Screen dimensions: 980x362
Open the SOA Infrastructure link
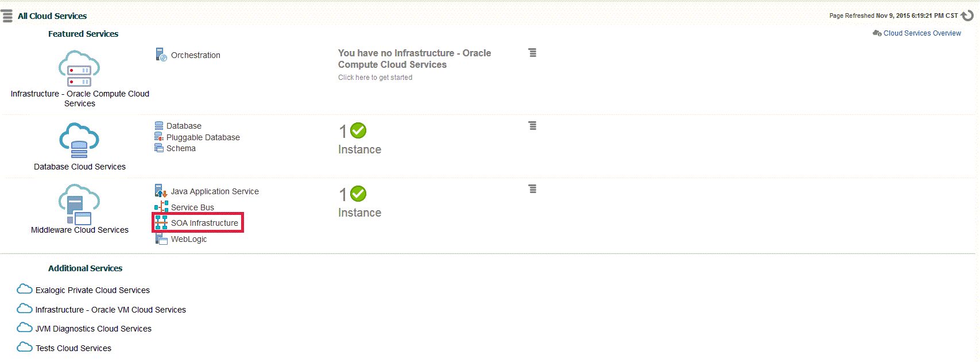tap(204, 223)
